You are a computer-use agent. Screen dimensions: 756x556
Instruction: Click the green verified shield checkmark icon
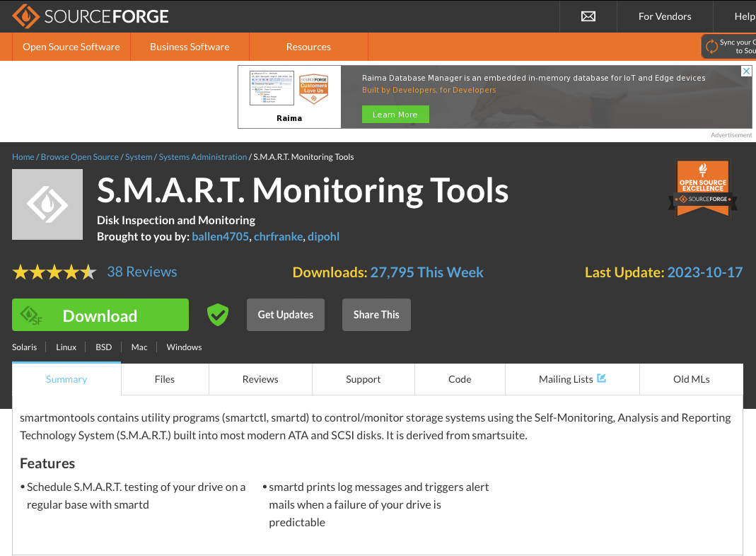tap(217, 315)
